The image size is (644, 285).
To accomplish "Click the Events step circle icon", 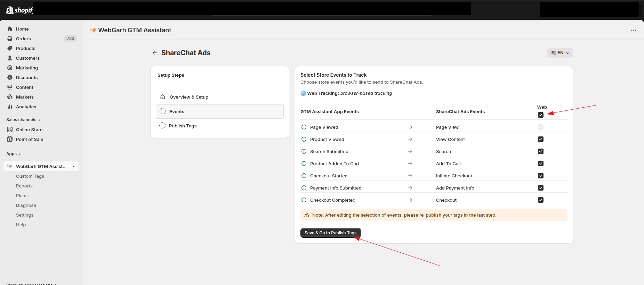I will pyautogui.click(x=163, y=111).
